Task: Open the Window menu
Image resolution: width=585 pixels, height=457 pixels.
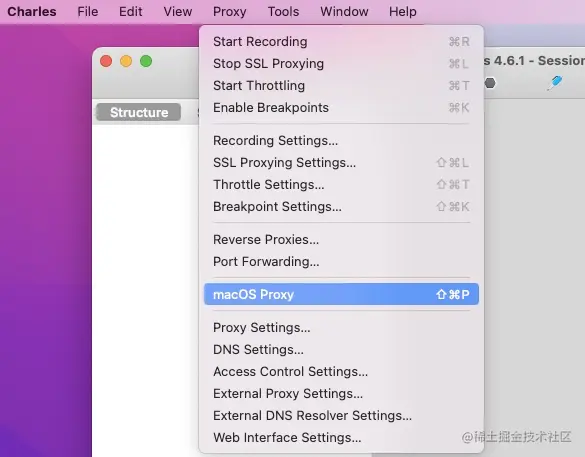Action: coord(344,12)
